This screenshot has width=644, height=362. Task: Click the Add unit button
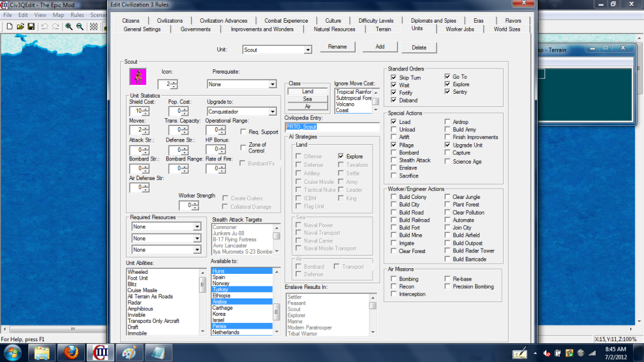380,47
